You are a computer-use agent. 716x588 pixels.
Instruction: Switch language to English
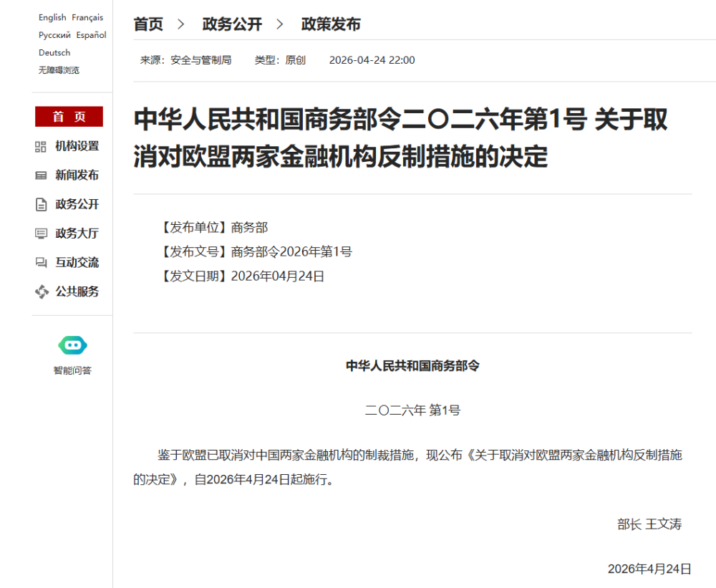click(52, 17)
